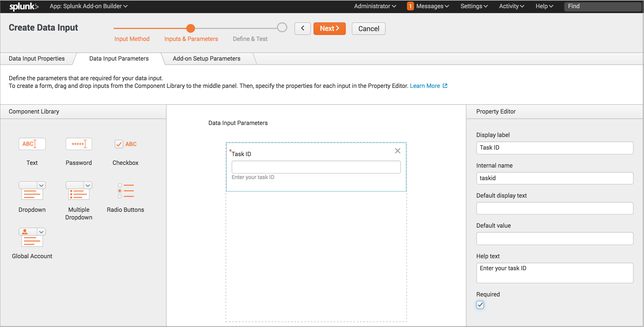Click the Default value field
The image size is (644, 327).
555,239
